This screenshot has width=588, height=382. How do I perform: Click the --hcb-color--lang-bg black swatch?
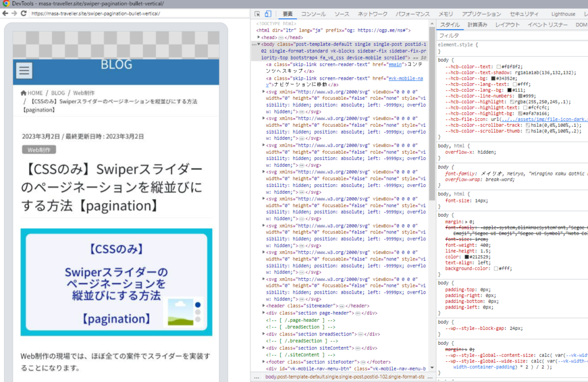[509, 90]
